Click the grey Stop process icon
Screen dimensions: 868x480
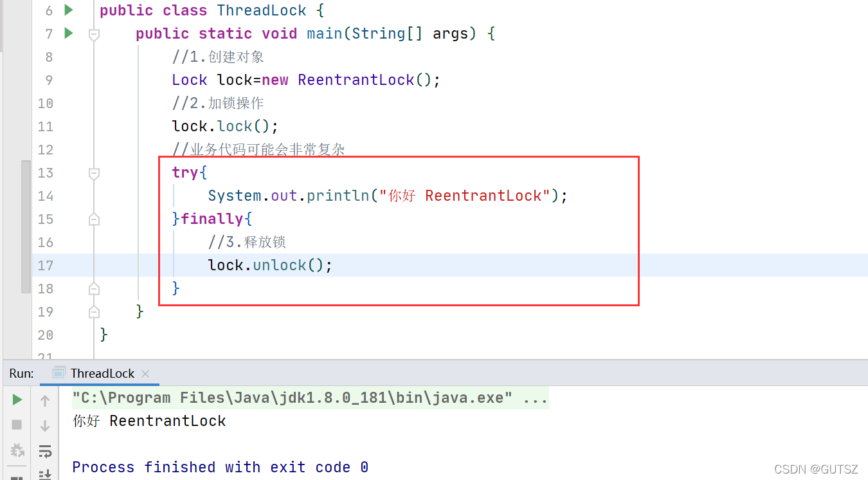click(17, 425)
